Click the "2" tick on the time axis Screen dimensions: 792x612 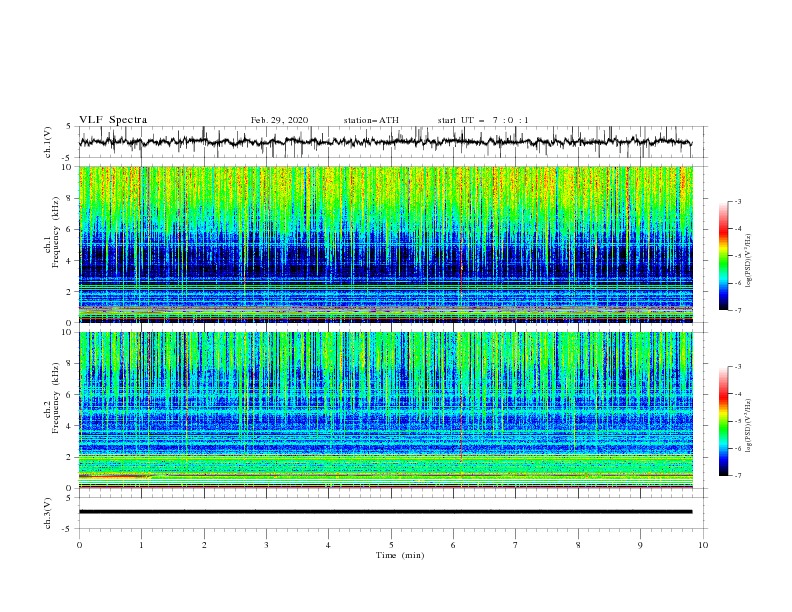point(204,545)
